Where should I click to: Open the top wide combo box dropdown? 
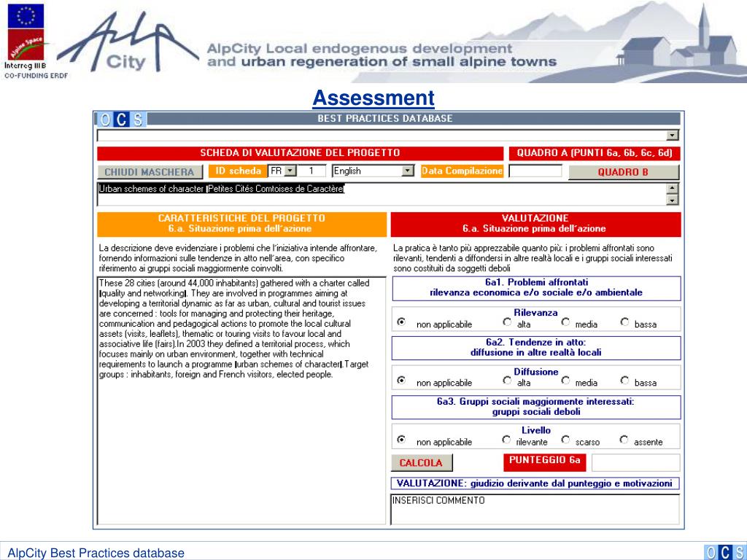point(672,135)
